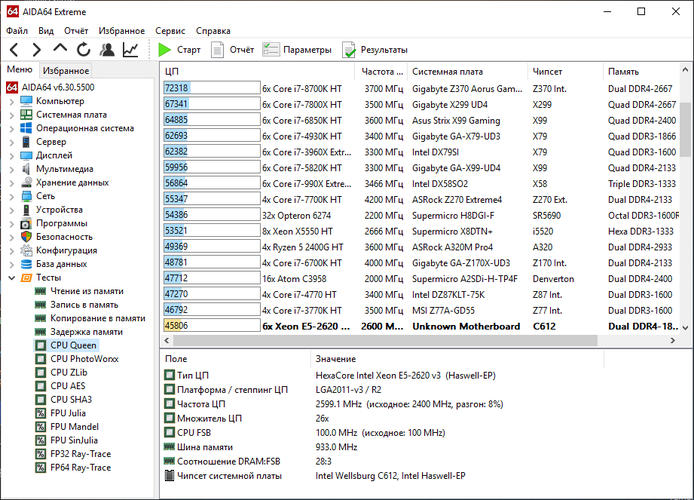Click the Forward navigation arrow

pos(37,50)
